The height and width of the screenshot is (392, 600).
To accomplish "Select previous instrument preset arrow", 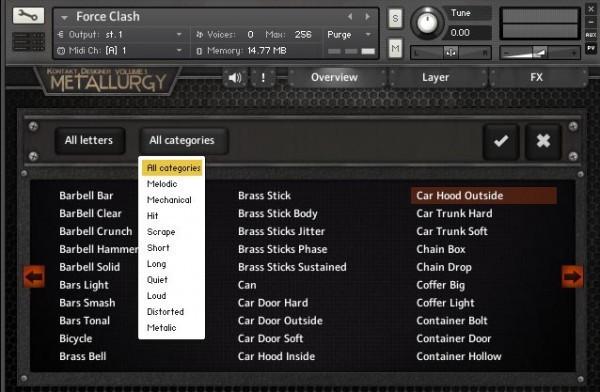I will point(350,16).
